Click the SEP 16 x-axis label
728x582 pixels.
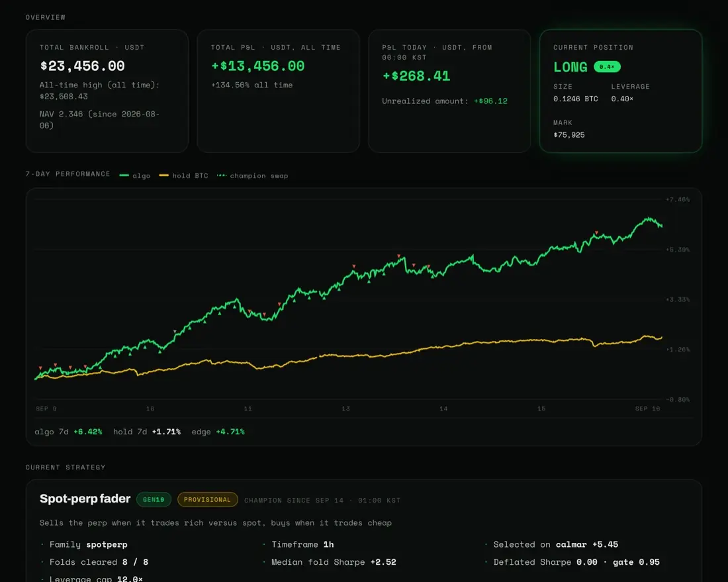pyautogui.click(x=647, y=409)
